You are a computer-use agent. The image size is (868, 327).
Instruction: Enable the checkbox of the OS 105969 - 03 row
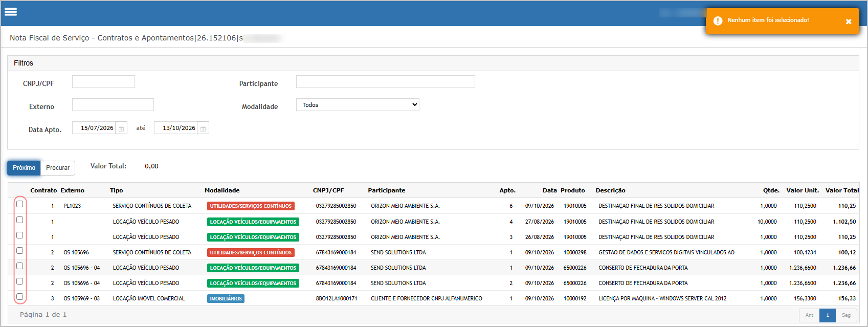[x=20, y=297]
